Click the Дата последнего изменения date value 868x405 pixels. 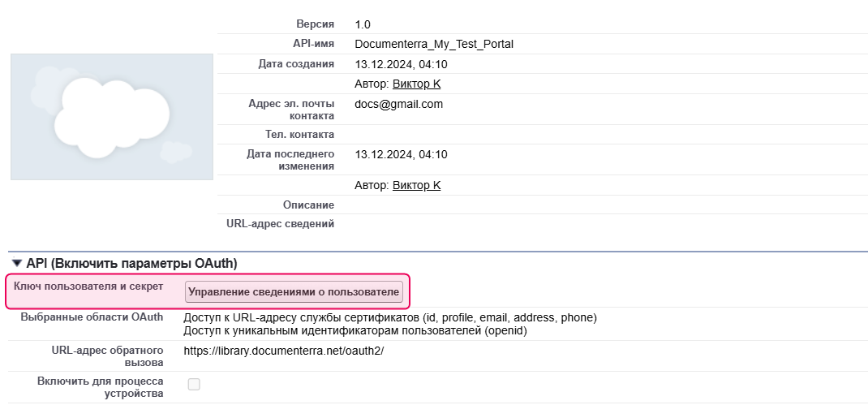[401, 155]
